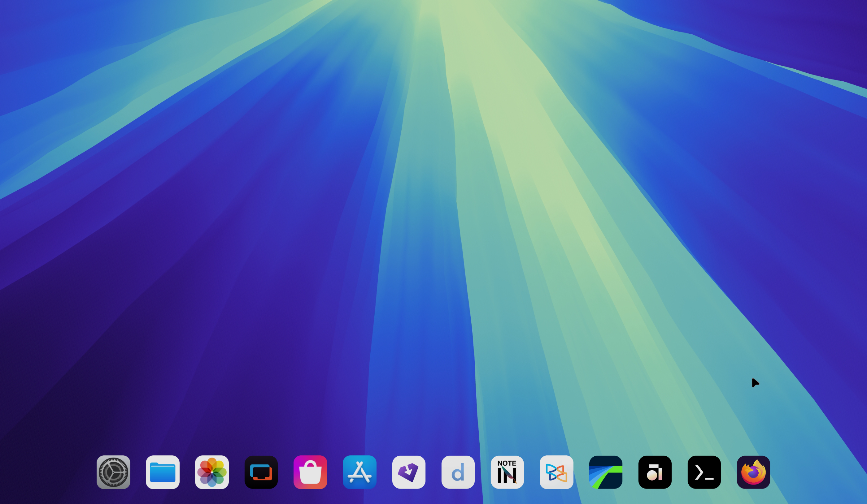Screen dimensions: 867x504
Task: Open Firefox browser from dock
Action: pos(753,472)
